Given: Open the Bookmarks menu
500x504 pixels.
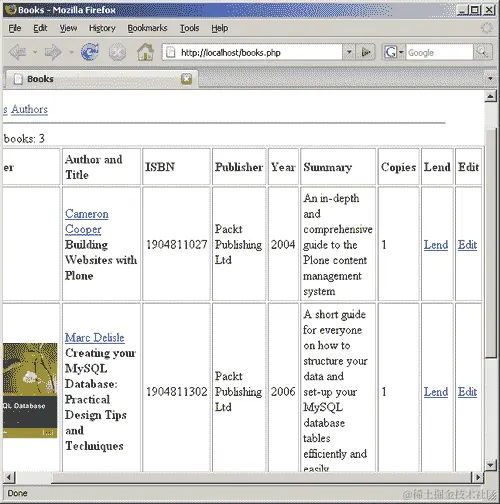Looking at the screenshot, I should pos(147,28).
